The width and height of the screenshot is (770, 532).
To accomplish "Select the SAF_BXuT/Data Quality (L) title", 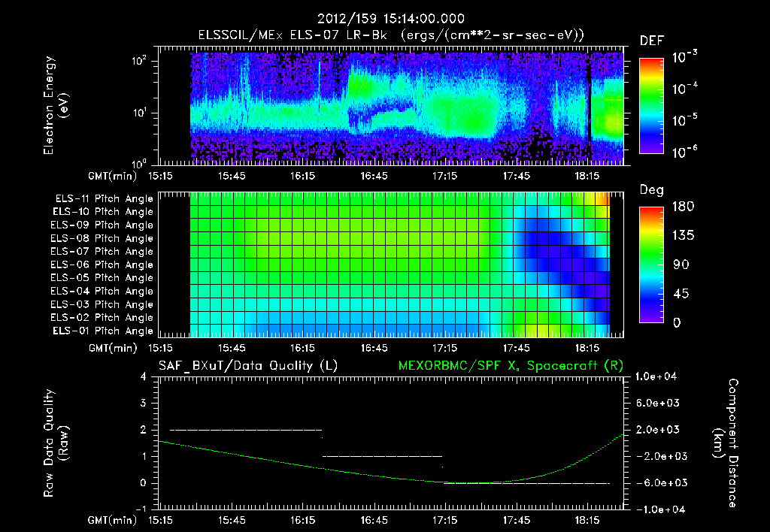I will (x=248, y=366).
